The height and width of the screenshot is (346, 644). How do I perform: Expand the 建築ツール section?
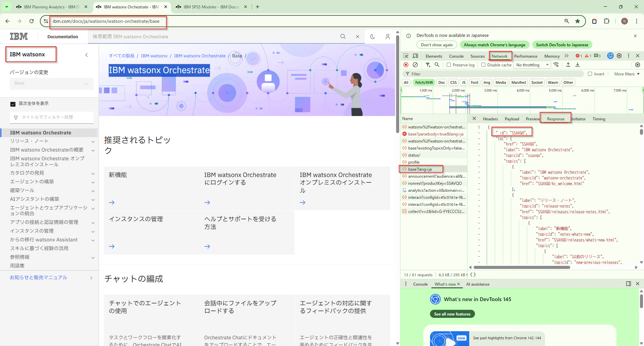(x=93, y=191)
